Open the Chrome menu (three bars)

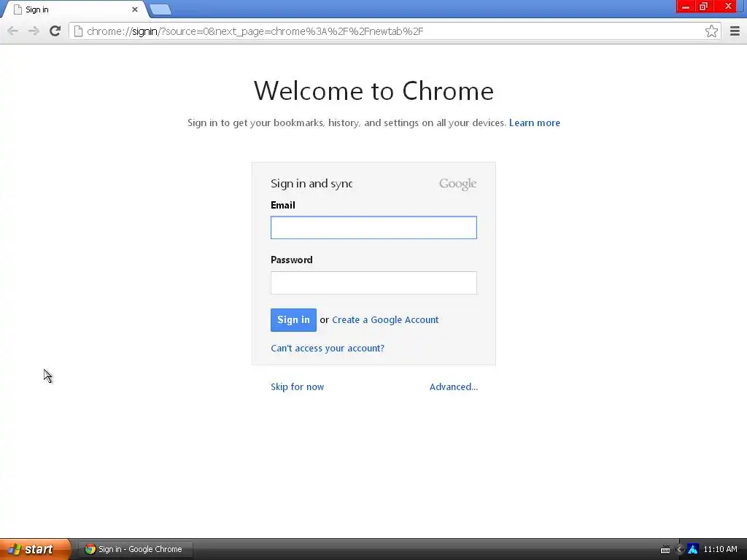[x=735, y=31]
